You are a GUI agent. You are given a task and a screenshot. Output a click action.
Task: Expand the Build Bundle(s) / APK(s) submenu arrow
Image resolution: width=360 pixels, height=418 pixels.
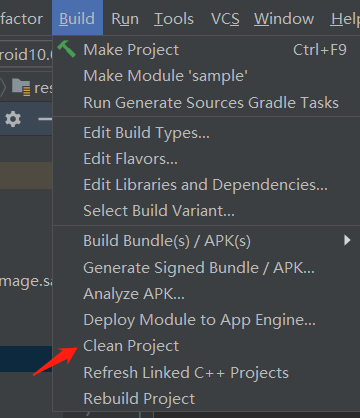pyautogui.click(x=347, y=240)
